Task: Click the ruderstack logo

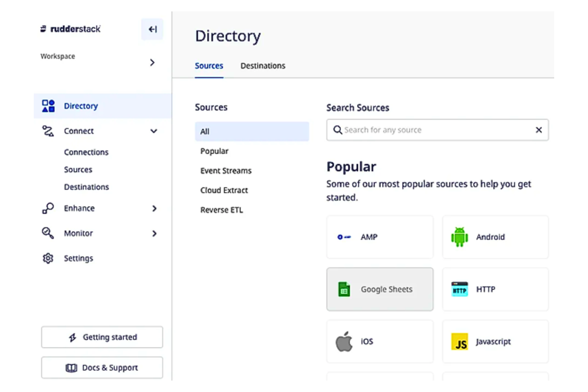Action: click(70, 29)
